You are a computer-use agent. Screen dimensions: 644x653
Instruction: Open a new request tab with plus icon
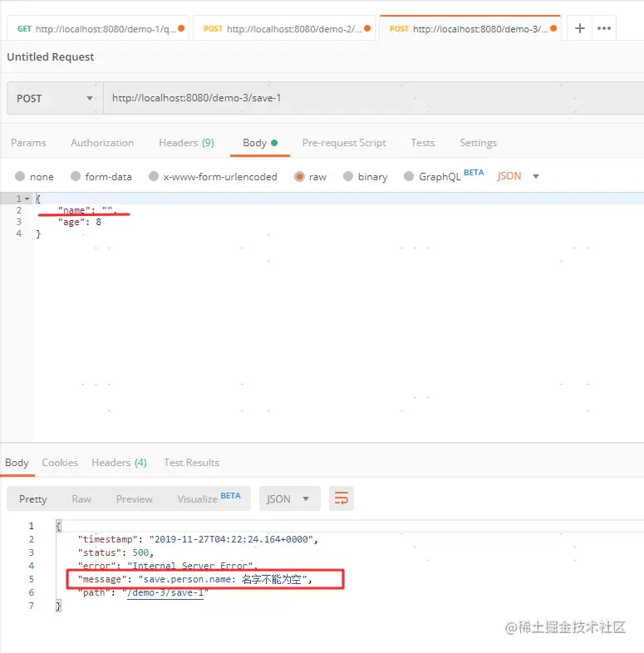click(x=579, y=28)
